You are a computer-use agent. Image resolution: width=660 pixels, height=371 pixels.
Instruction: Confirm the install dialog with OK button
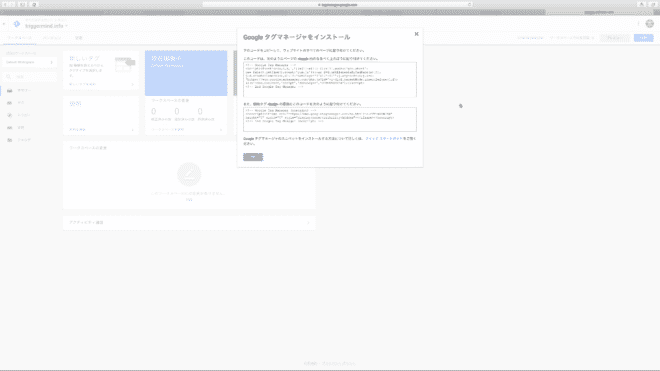(253, 157)
